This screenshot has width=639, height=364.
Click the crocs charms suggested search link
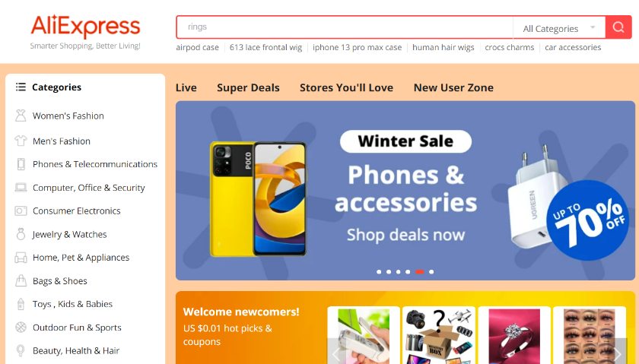click(510, 47)
